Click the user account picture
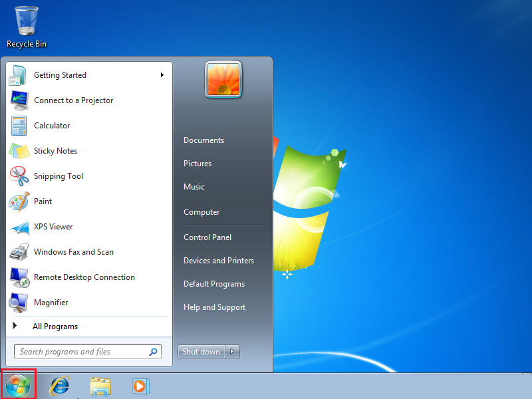532x399 pixels. click(223, 79)
